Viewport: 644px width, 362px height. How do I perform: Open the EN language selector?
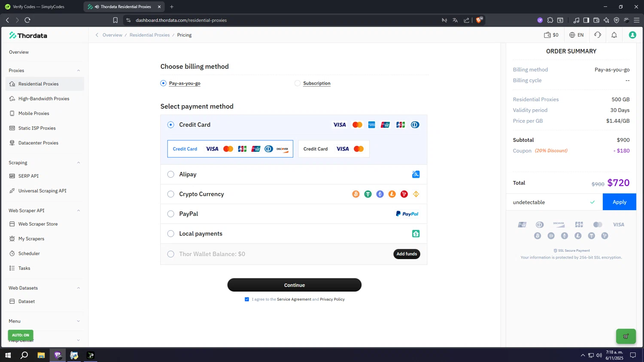(x=576, y=35)
